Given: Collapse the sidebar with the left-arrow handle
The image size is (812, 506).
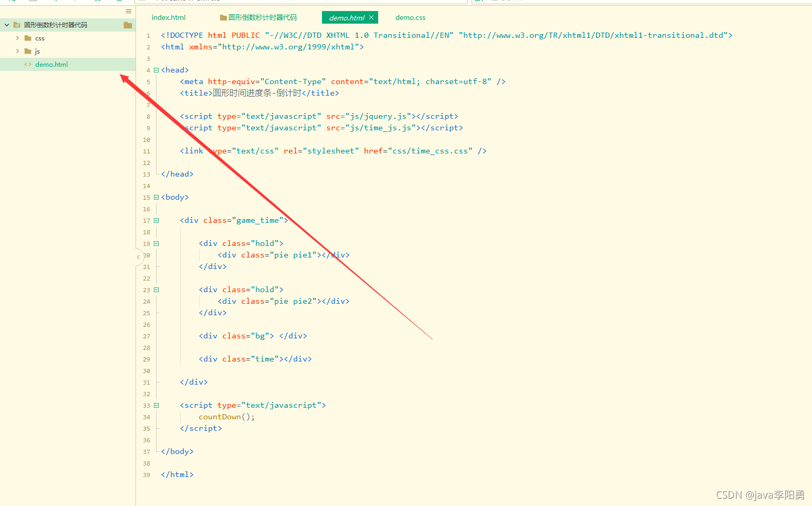Looking at the screenshot, I should pos(139,257).
